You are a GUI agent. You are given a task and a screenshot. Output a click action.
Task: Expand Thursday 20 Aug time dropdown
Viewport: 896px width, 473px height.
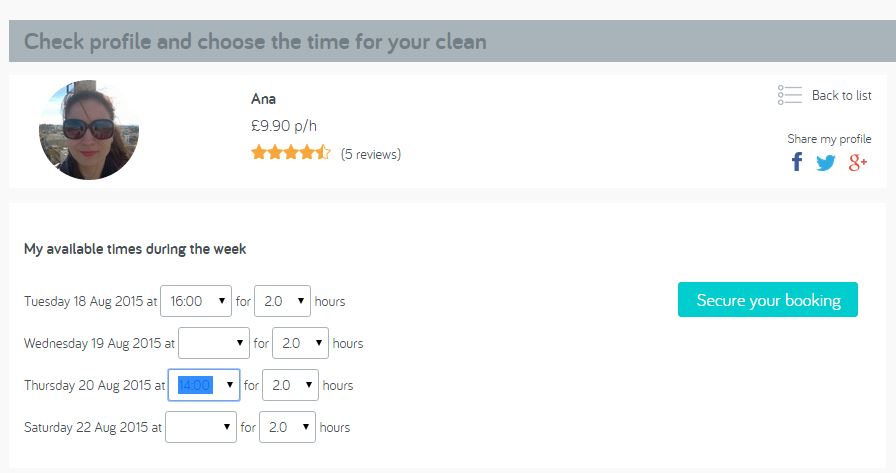click(204, 385)
